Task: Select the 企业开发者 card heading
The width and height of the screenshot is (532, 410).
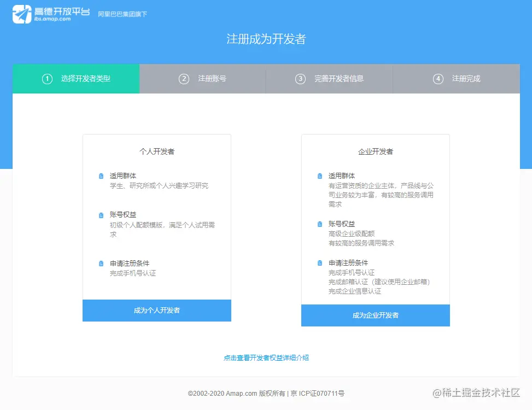Action: 375,151
